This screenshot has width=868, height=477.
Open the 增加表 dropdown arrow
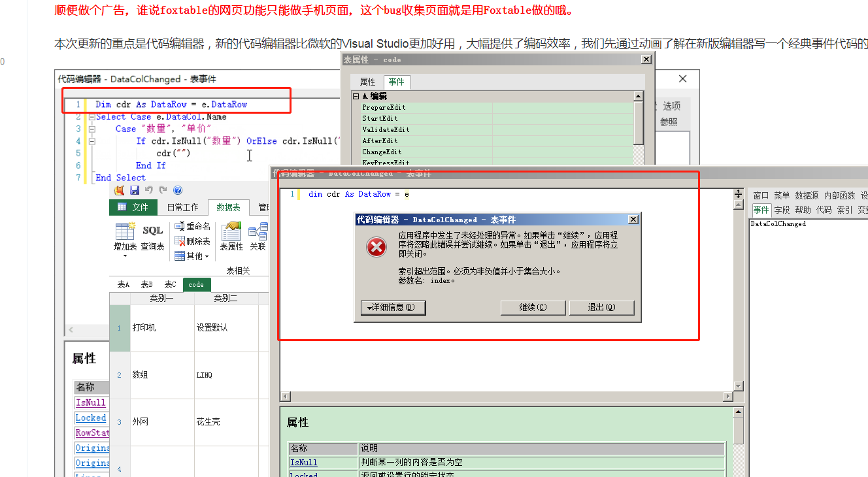pos(125,255)
